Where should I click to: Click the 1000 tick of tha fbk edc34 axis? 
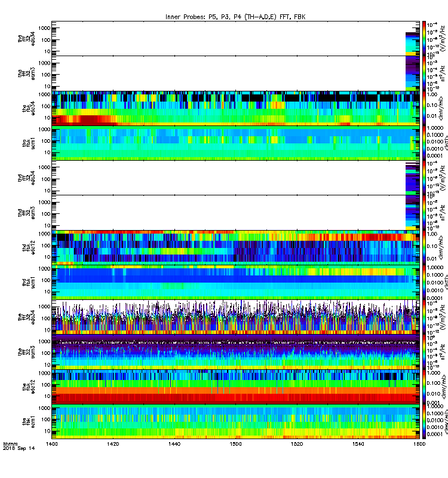[x=44, y=94]
